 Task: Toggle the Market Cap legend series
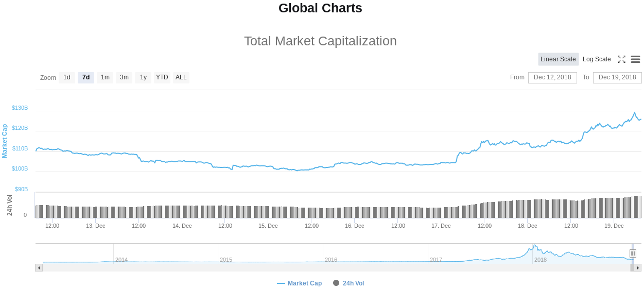coord(299,283)
